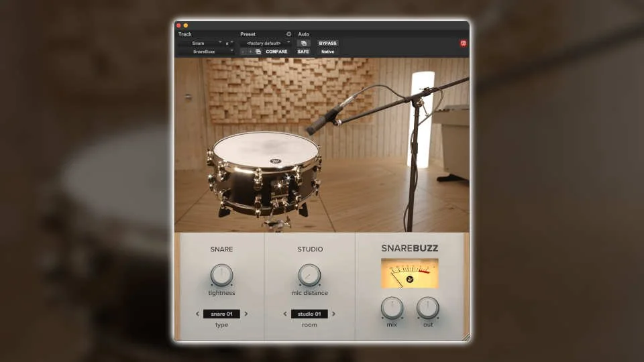
Task: Select the previous preset with minus button
Action: (243, 52)
